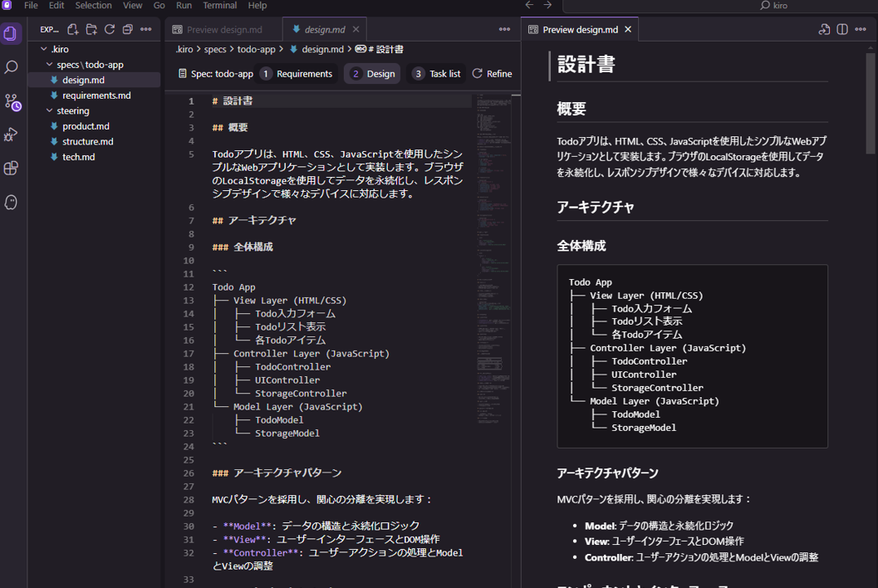This screenshot has width=878, height=588.
Task: Click line number 26 in the gutter
Action: coord(189,473)
